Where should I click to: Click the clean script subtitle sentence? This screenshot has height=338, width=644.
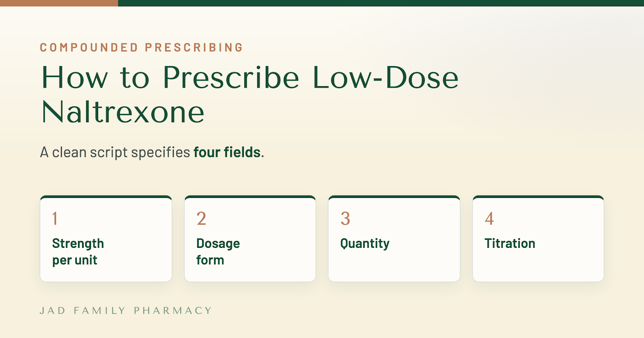pos(152,153)
